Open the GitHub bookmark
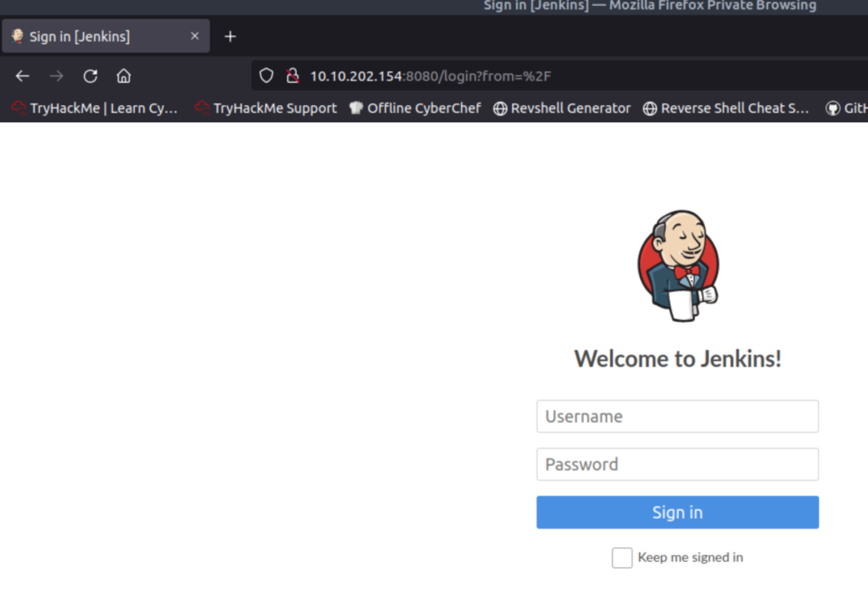This screenshot has height=589, width=868. tap(847, 108)
